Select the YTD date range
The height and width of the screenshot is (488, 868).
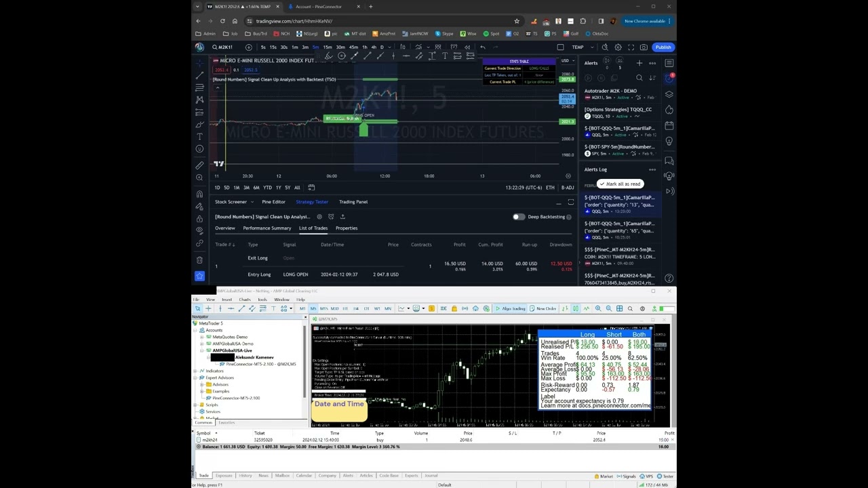(267, 188)
